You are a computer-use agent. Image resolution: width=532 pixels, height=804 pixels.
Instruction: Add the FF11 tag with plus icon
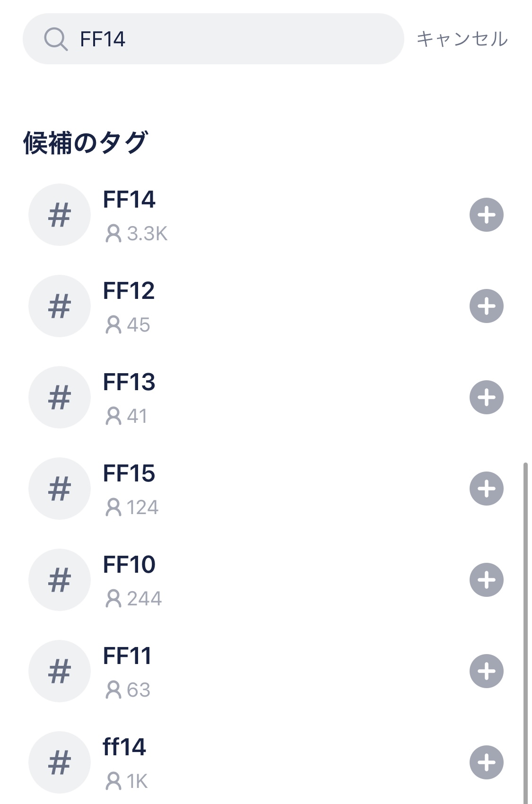[486, 671]
